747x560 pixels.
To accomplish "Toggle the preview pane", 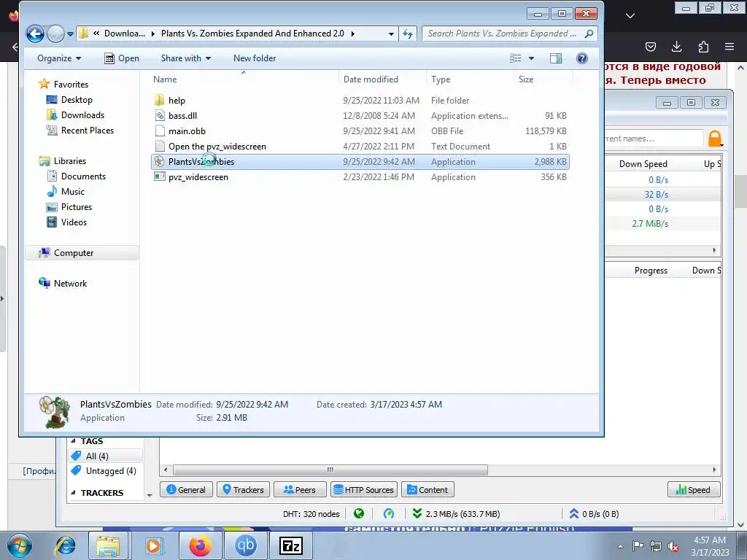I will click(x=555, y=58).
